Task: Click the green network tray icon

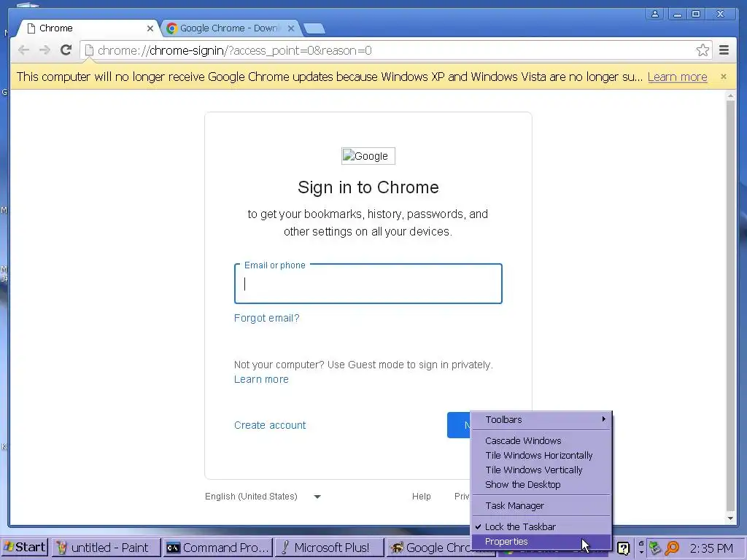Action: pos(656,548)
